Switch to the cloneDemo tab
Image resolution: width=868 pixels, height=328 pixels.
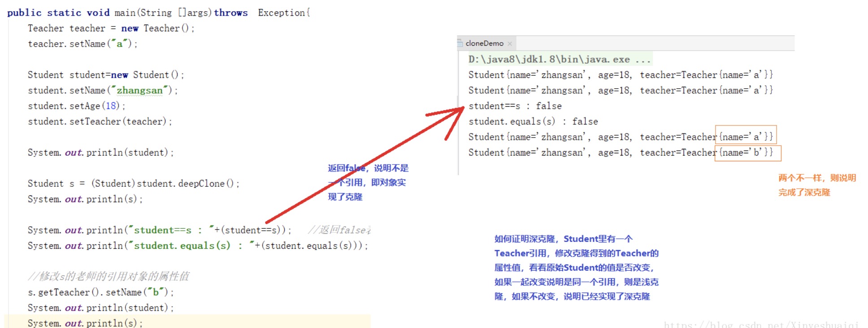click(484, 43)
